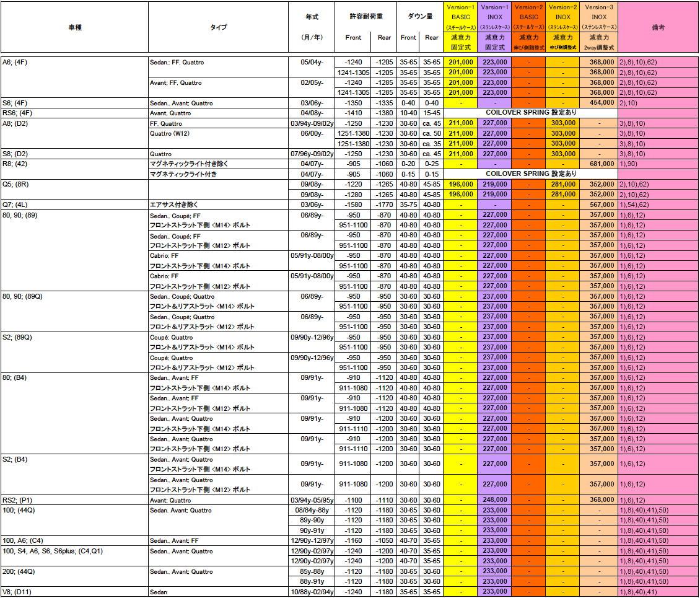Select the 年式 (月/年) header cell

tap(312, 27)
